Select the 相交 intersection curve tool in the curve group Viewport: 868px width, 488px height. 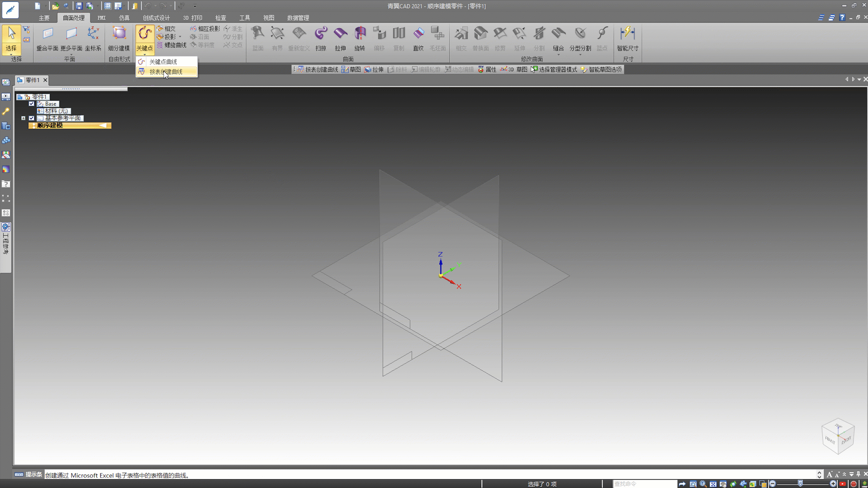(x=166, y=29)
